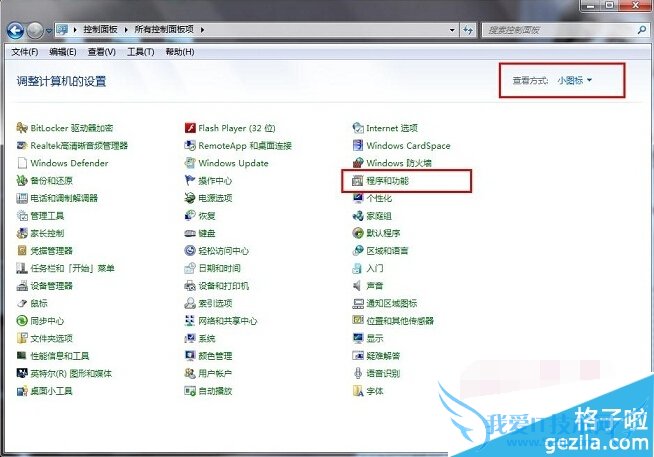The image size is (654, 457).
Task: Open the 索引选项 link
Action: tap(215, 303)
